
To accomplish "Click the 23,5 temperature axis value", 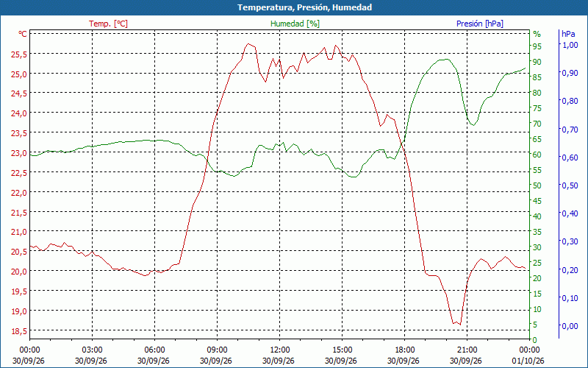I will (x=19, y=133).
